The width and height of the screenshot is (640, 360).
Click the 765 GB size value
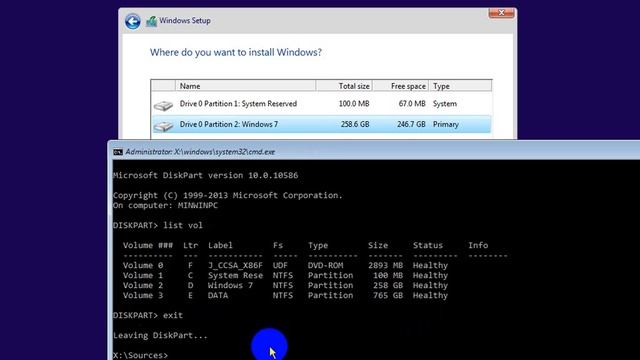point(388,296)
